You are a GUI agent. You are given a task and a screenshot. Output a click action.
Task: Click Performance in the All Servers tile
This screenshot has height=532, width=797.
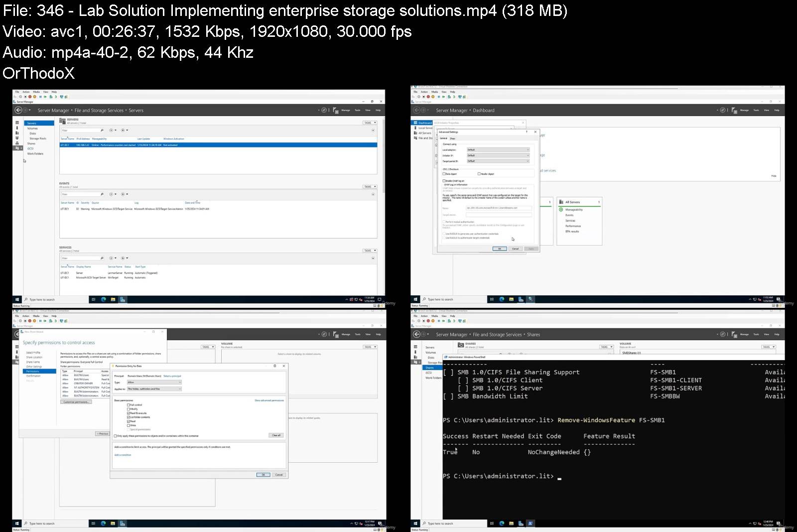pyautogui.click(x=573, y=226)
